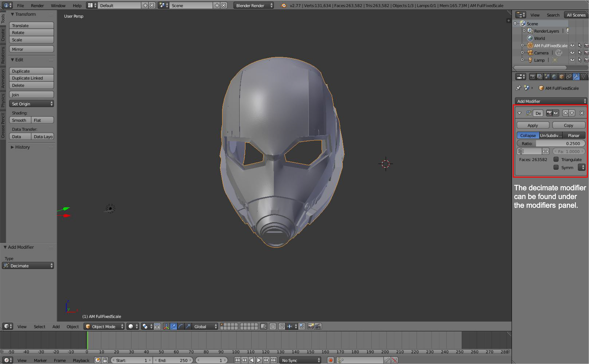Viewport: 589px width, 364px height.
Task: Click the OpenGL render animation clapper icon
Action: coord(318,326)
